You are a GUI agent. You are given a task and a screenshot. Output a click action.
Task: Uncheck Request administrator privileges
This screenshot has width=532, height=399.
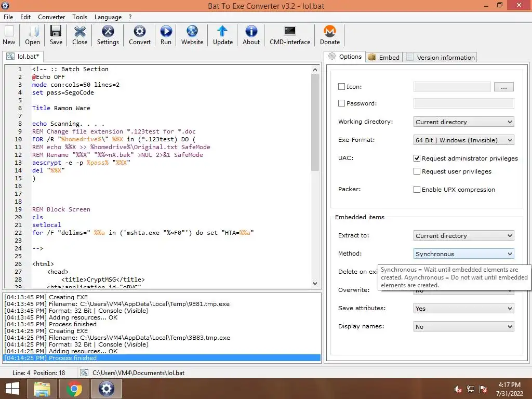coord(417,158)
